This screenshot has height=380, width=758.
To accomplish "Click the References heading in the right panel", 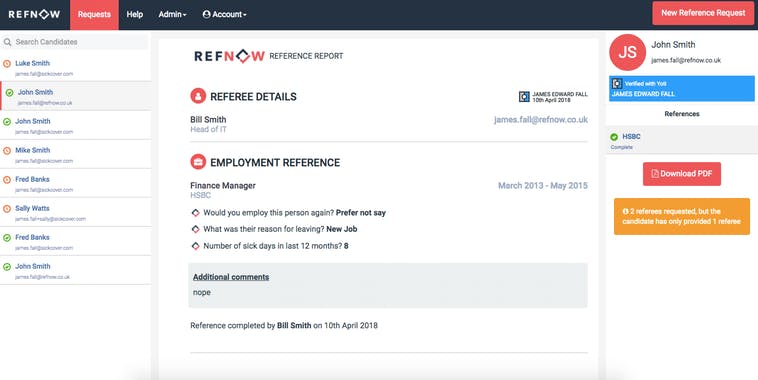I will pyautogui.click(x=682, y=114).
